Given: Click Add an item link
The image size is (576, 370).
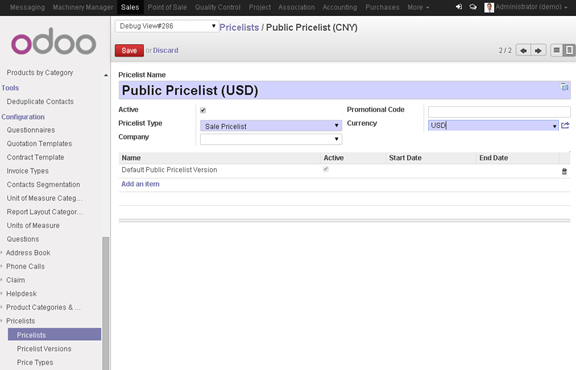Looking at the screenshot, I should tap(140, 184).
